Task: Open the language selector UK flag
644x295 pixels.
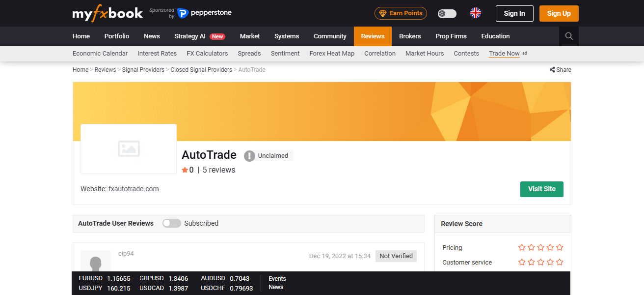Action: click(476, 13)
